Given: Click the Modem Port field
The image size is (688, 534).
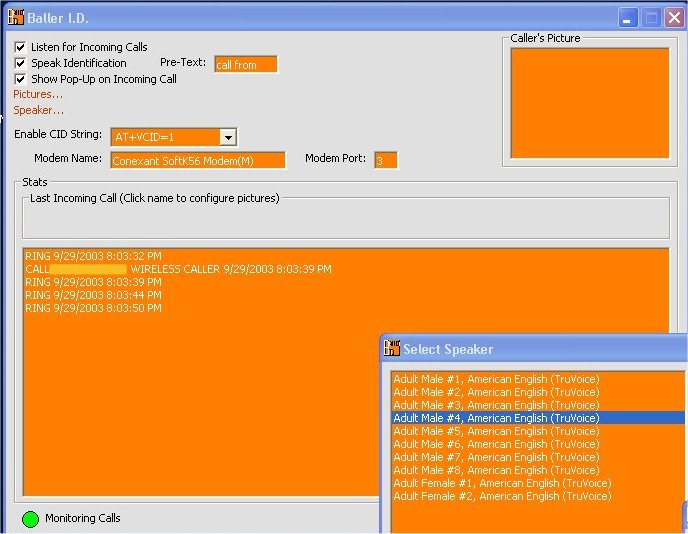Looking at the screenshot, I should tap(385, 160).
